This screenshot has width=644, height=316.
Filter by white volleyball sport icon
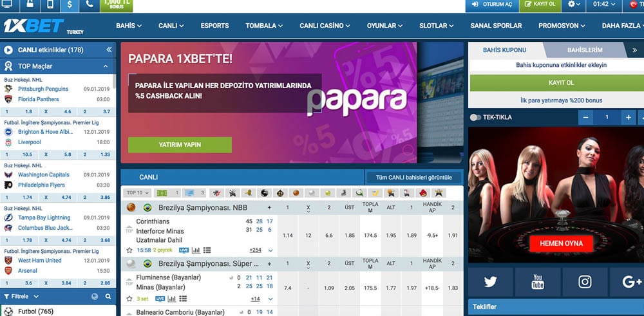[312, 192]
